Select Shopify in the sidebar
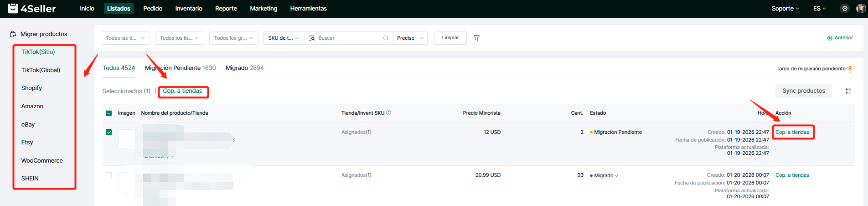This screenshot has width=868, height=206. (31, 88)
